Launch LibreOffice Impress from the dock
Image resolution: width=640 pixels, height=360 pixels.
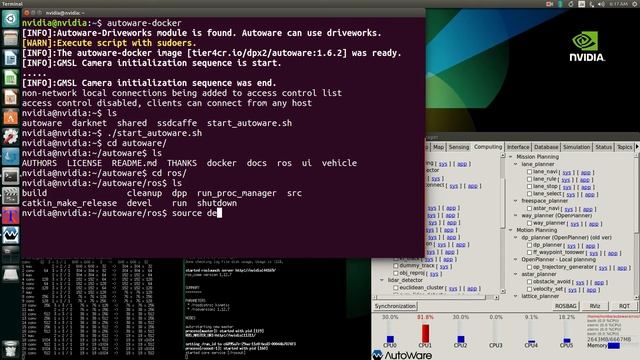coord(10,97)
